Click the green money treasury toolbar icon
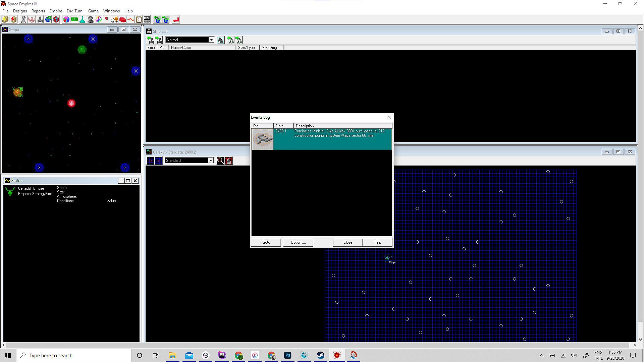Viewport: 644px width, 362px height. tap(74, 19)
